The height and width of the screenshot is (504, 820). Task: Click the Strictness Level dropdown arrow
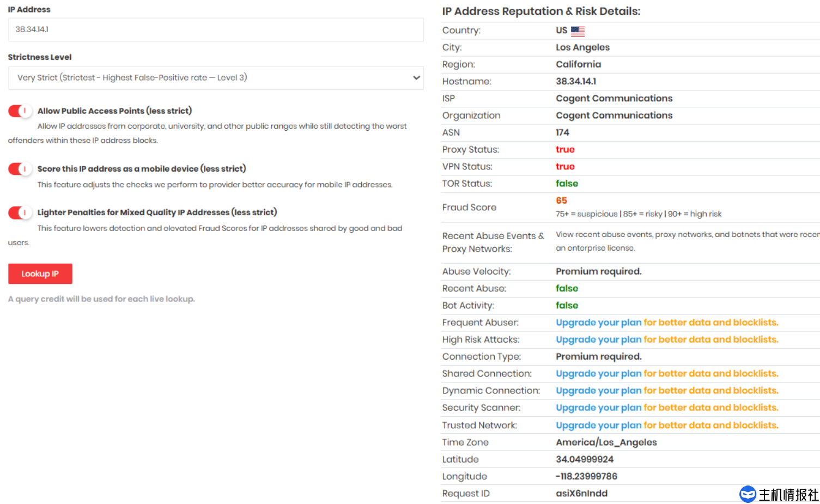416,78
